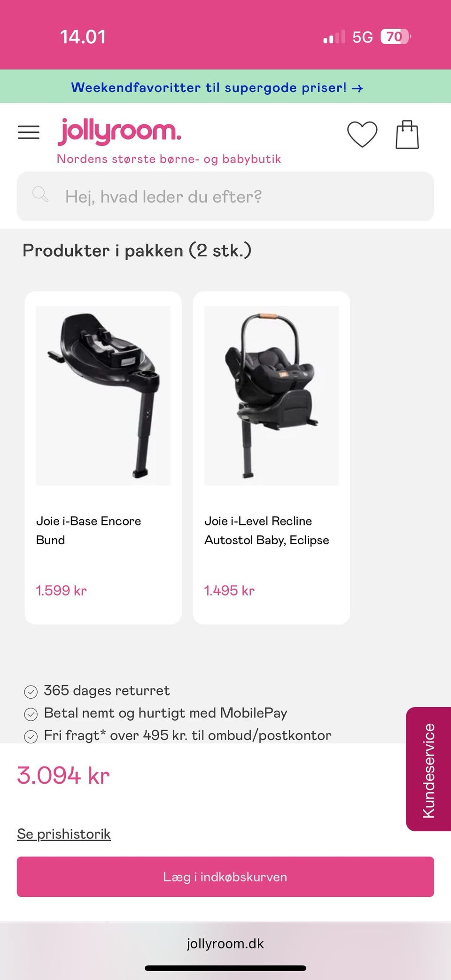The image size is (451, 980).
Task: Tap the MobilePay checkmark icon
Action: [31, 714]
